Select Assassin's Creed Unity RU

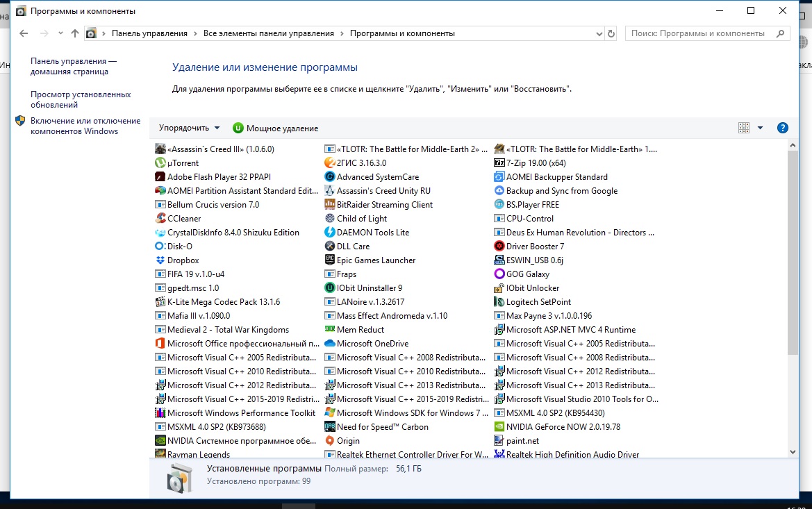377,190
